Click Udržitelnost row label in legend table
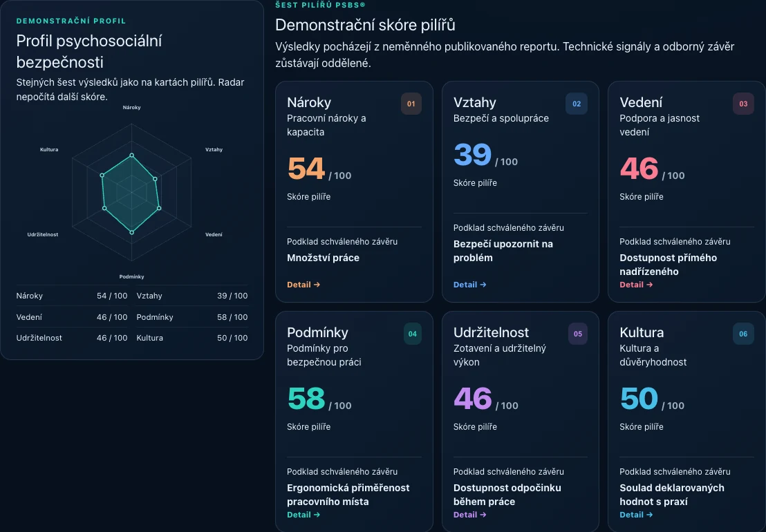 click(39, 338)
